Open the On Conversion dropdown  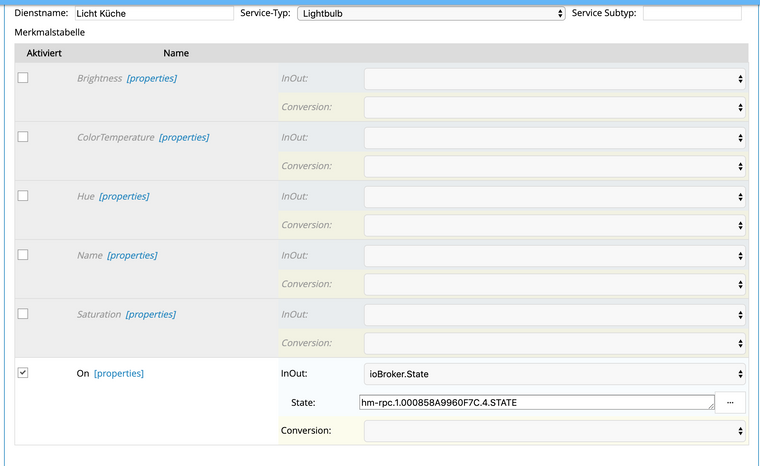(x=555, y=431)
